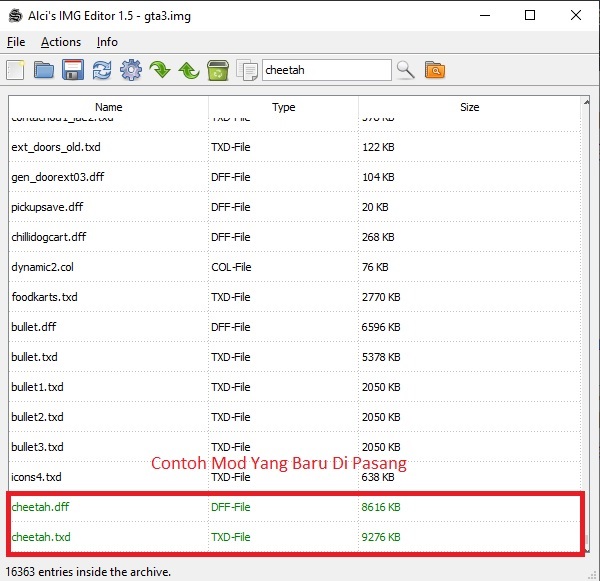Viewport: 600px width, 581px height.
Task: Open the File menu
Action: [16, 42]
